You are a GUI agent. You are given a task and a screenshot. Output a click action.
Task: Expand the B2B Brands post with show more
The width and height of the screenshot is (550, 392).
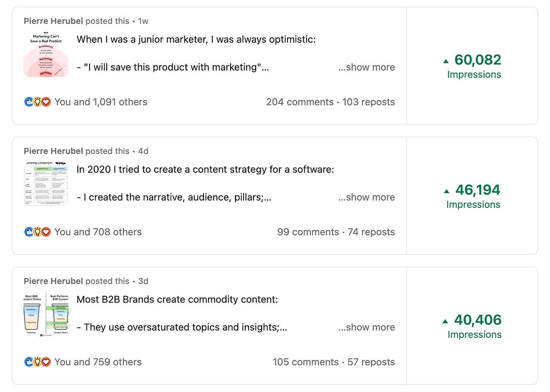click(x=366, y=327)
